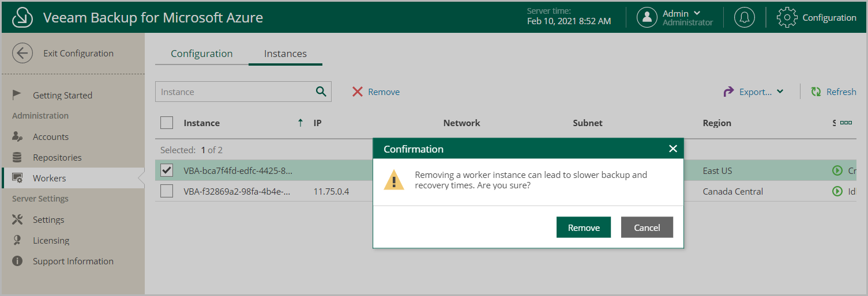Uncheck the VBA-bca7f4fd instance checkbox
The height and width of the screenshot is (296, 868).
pyautogui.click(x=167, y=170)
